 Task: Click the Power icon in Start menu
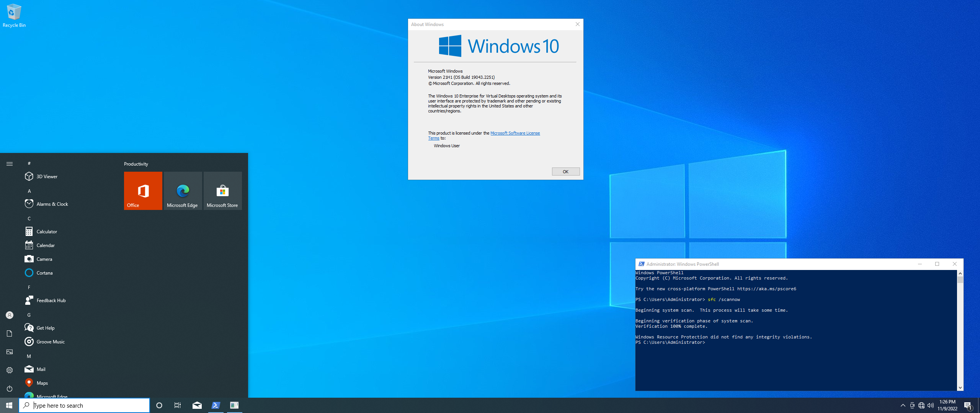[x=10, y=389]
